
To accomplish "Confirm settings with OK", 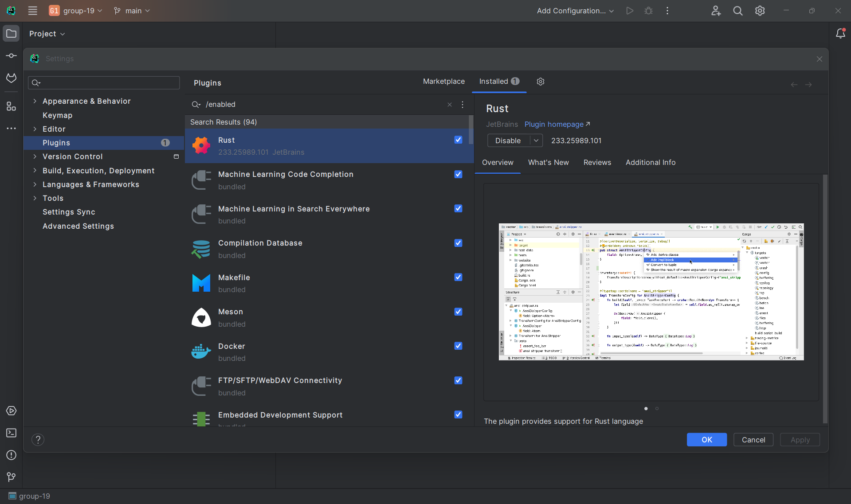I will [707, 440].
